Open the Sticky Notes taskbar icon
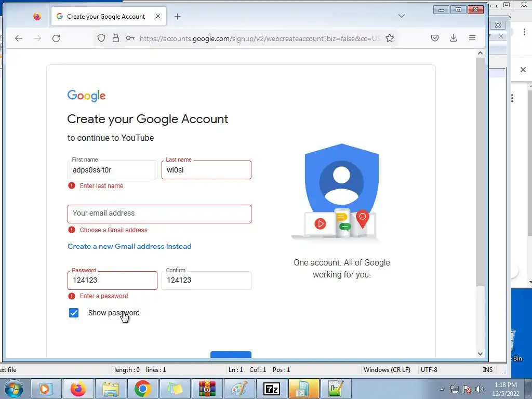The width and height of the screenshot is (532, 399). click(175, 389)
